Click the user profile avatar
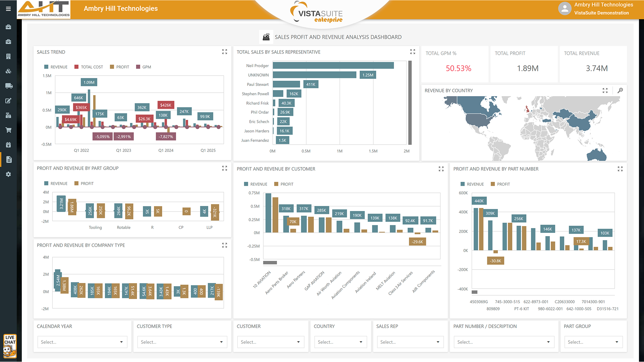This screenshot has height=362, width=644. [565, 9]
